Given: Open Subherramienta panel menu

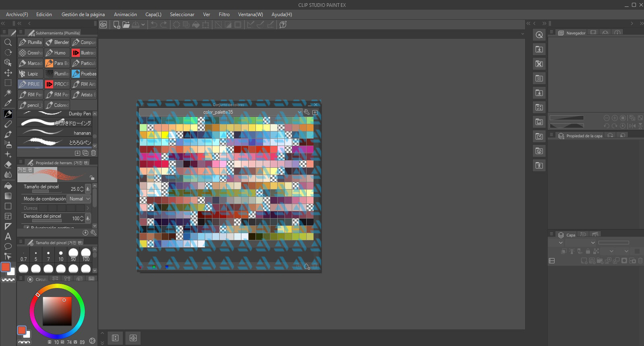Looking at the screenshot, I should pyautogui.click(x=21, y=32).
